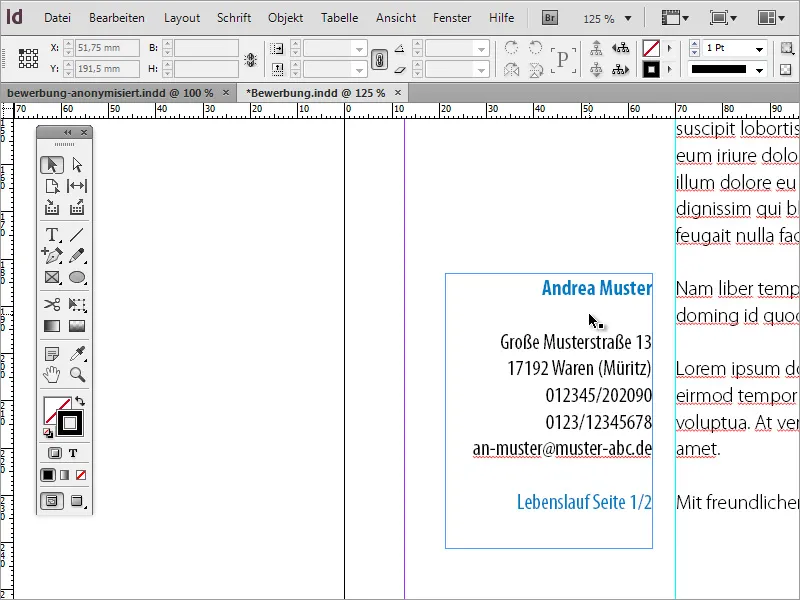Image resolution: width=800 pixels, height=600 pixels.
Task: Click the select container icon
Action: 596,48
